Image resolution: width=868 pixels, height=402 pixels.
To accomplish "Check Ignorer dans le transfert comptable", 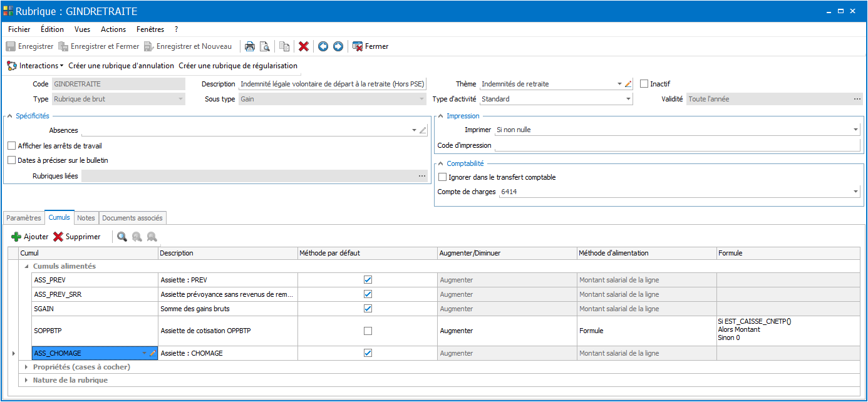I will point(443,177).
